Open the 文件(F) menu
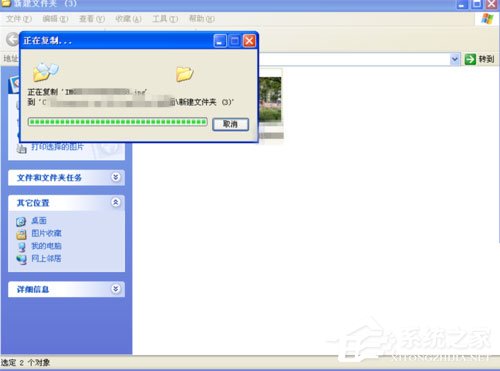 pyautogui.click(x=19, y=19)
